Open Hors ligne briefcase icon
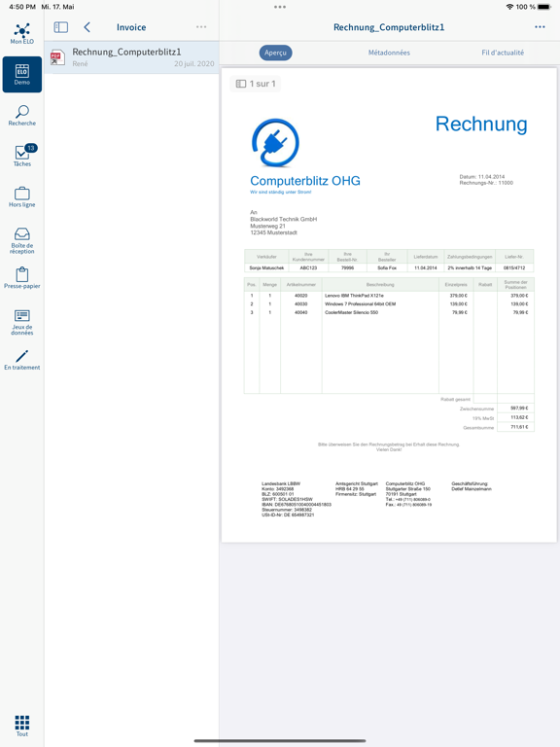 point(22,197)
